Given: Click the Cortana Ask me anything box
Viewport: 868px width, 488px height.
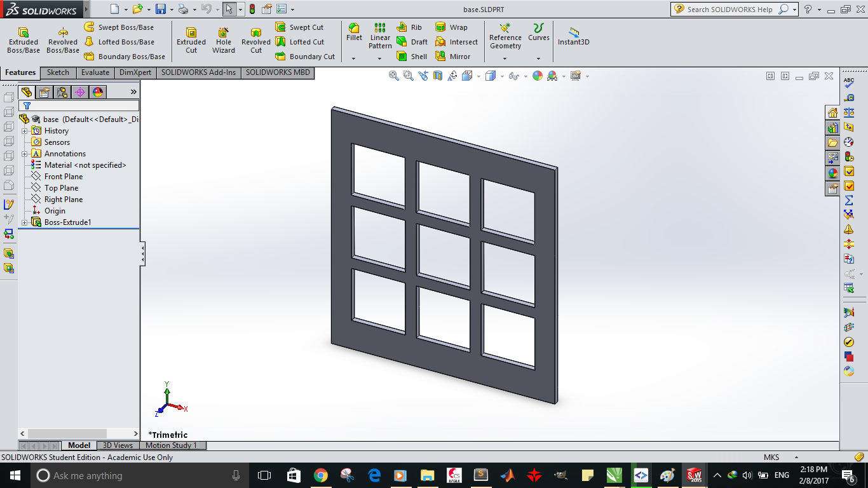Looking at the screenshot, I should pyautogui.click(x=140, y=475).
